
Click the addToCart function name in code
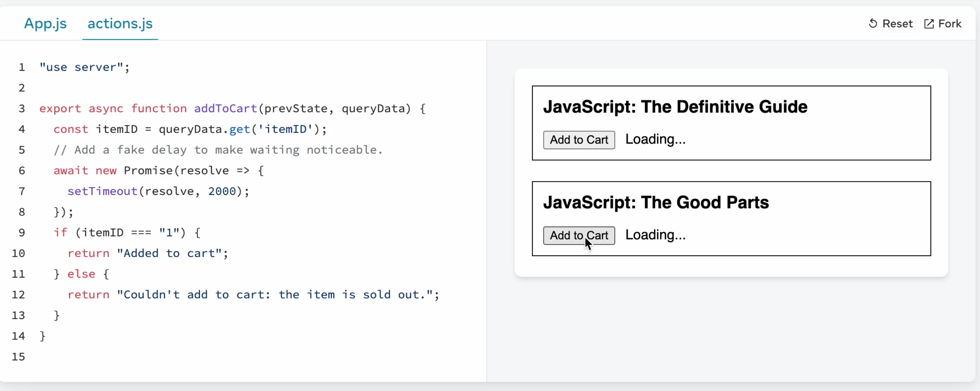[x=226, y=109]
